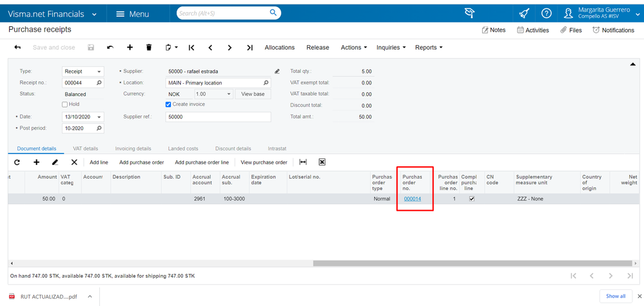Expand the Reports menu
This screenshot has height=306, width=644.
click(x=429, y=48)
